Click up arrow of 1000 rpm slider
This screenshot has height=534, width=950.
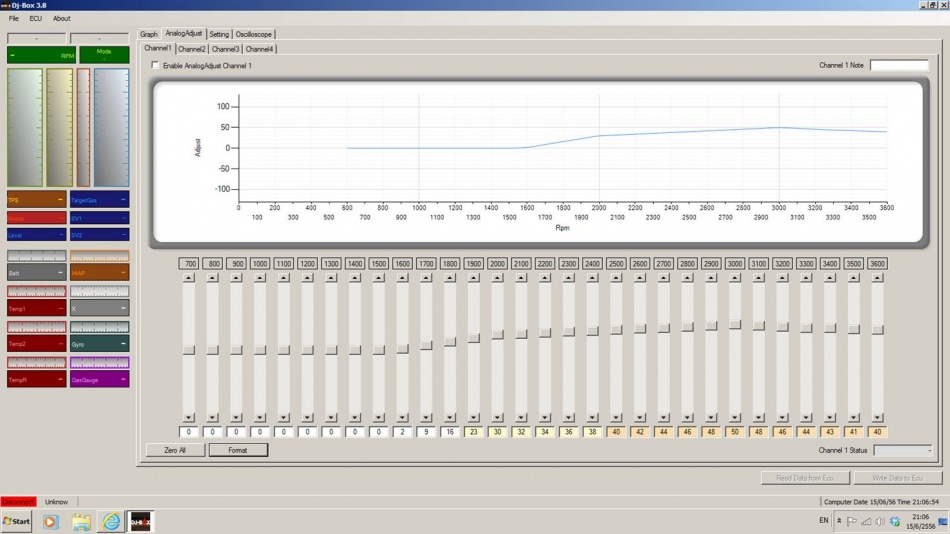(260, 278)
